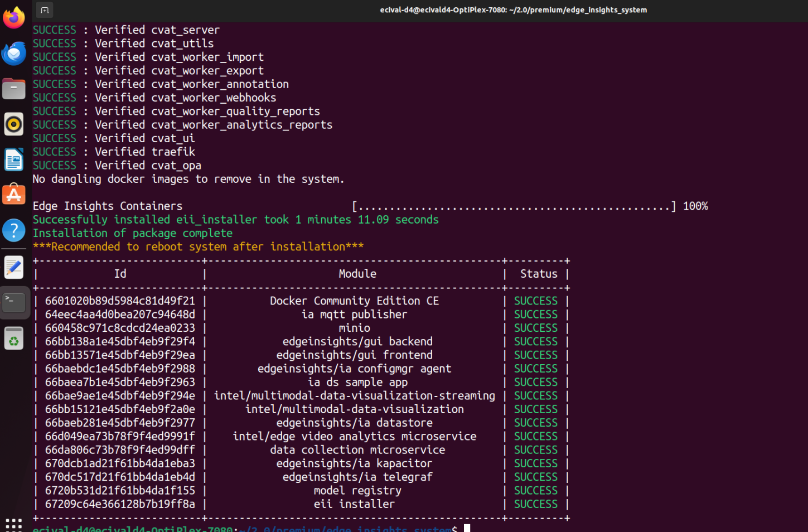Click the 'Verified cvat_opa' line
808x532 pixels.
point(117,166)
